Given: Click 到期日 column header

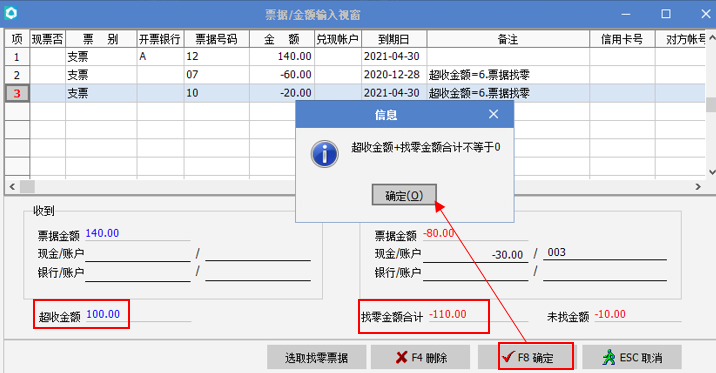Looking at the screenshot, I should coord(394,39).
